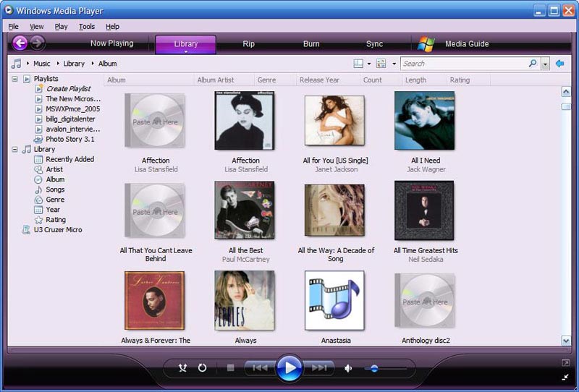Open the Media Guide tab
Viewport: 579px width, 392px height.
467,44
